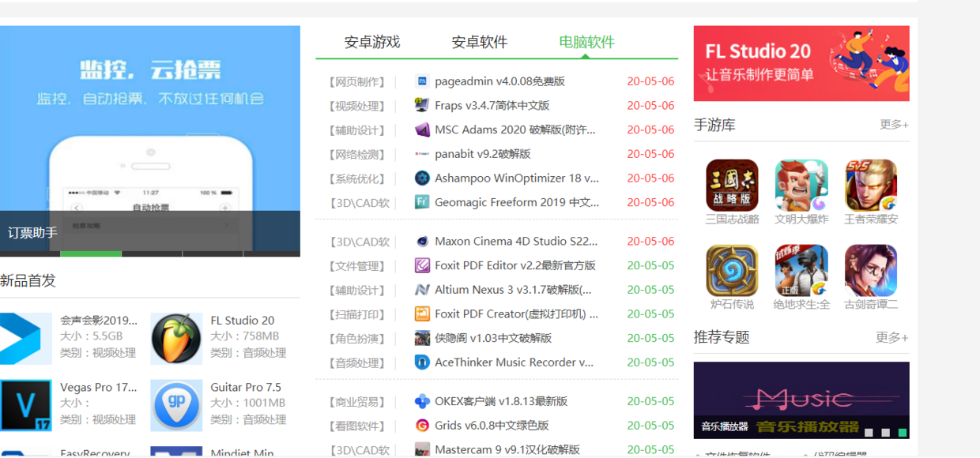Select the 【系统优化】 category link
980x458 pixels.
point(356,178)
